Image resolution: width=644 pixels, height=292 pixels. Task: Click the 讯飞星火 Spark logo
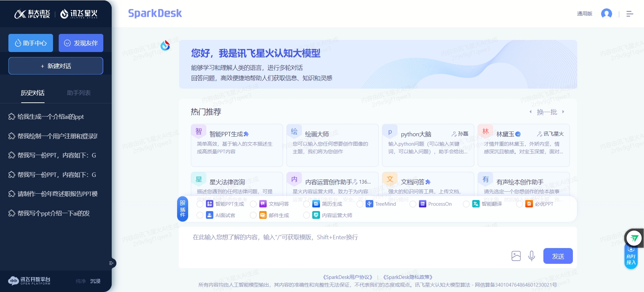tap(79, 14)
